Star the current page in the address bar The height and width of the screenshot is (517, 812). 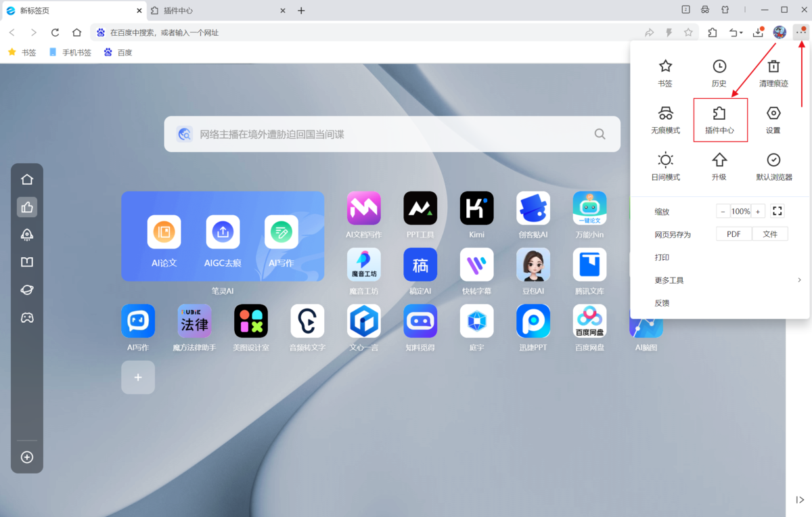690,32
